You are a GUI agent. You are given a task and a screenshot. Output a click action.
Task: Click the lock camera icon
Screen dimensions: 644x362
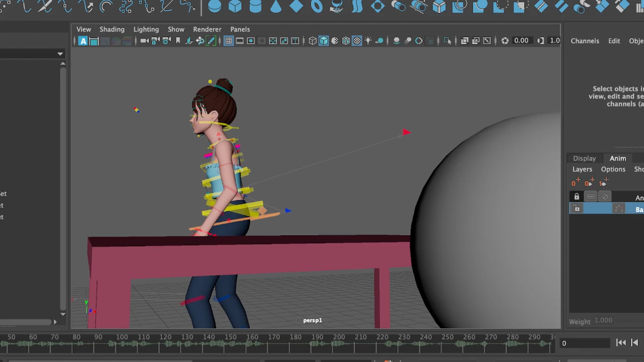point(155,41)
